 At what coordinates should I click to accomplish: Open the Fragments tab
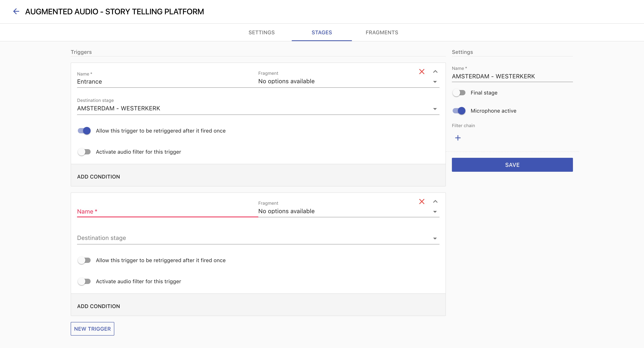tap(382, 33)
